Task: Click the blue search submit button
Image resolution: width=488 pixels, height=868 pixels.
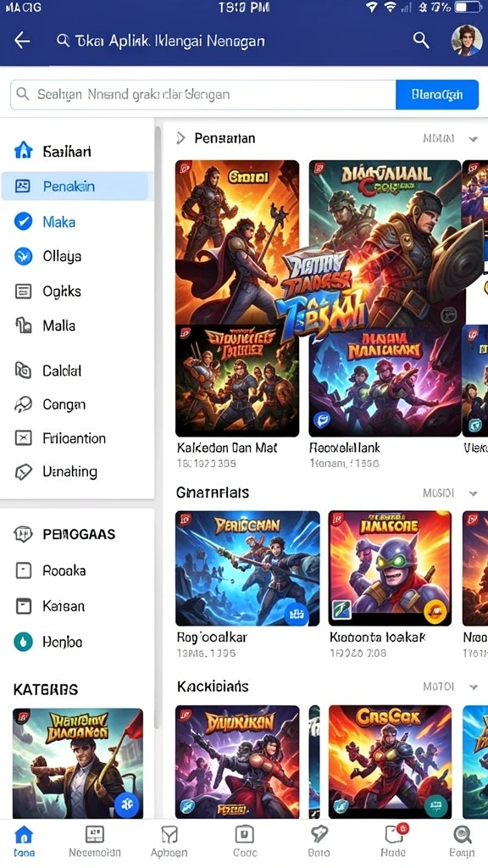Action: pyautogui.click(x=437, y=94)
